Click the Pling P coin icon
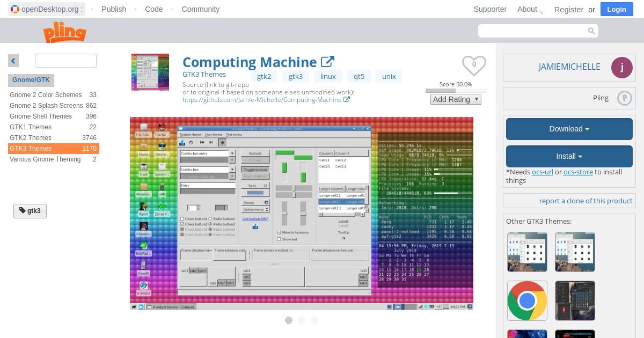Viewport: 644px width, 338px height. click(x=625, y=98)
